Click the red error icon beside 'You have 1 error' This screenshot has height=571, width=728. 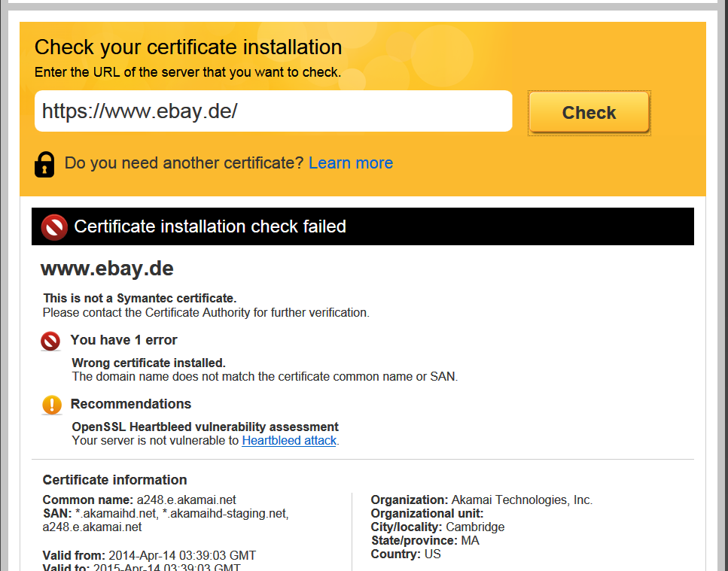pyautogui.click(x=50, y=341)
